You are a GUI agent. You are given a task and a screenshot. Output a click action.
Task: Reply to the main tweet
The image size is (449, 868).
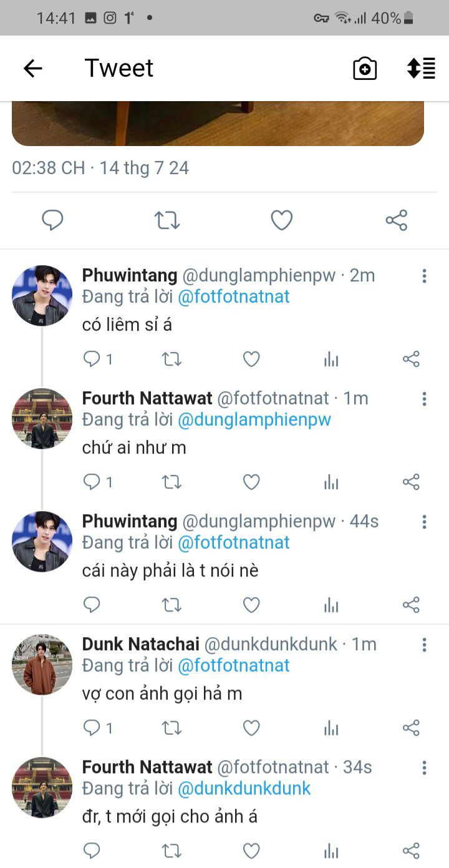point(52,220)
